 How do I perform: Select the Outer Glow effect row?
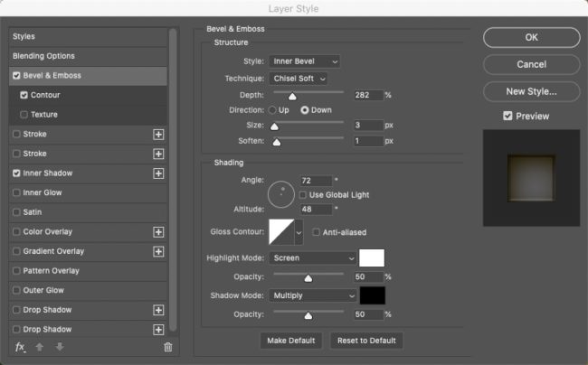(88, 290)
